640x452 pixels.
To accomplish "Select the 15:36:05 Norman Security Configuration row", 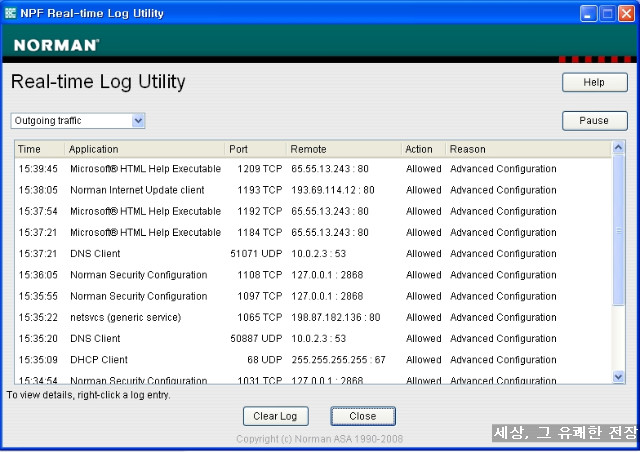I will (x=313, y=275).
